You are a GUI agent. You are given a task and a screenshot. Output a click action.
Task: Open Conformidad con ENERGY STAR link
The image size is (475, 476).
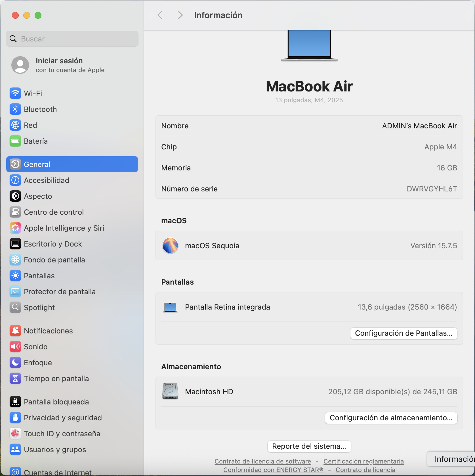273,470
